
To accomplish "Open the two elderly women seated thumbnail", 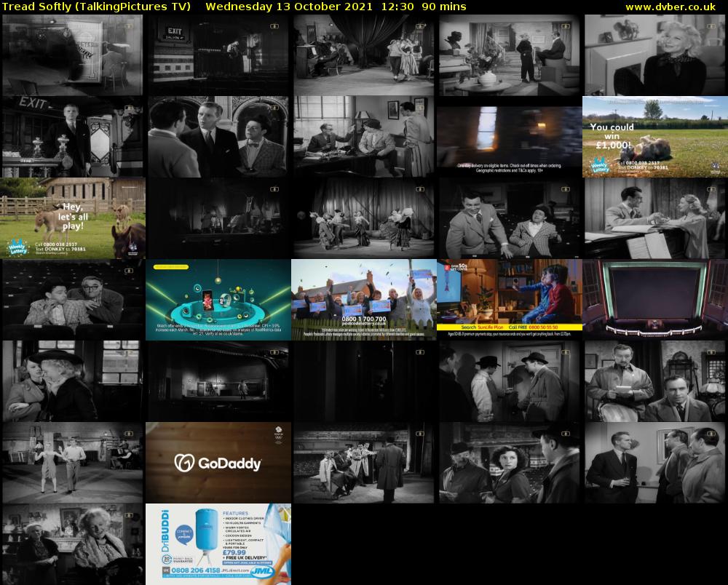I will pos(73,544).
